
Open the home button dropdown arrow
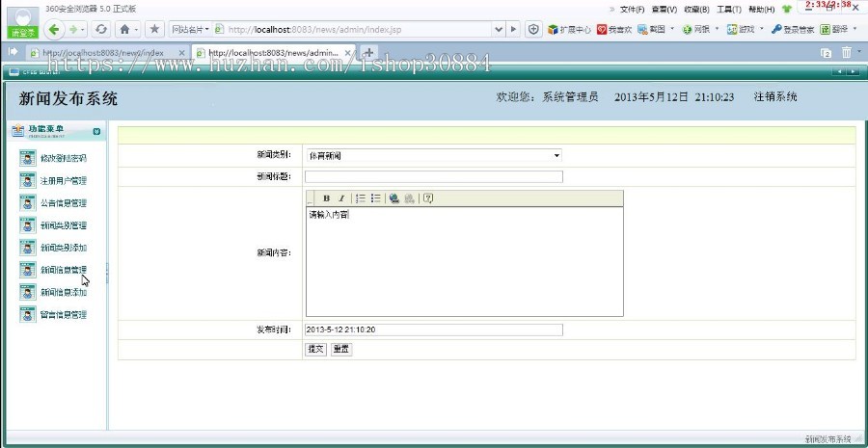coord(136,29)
